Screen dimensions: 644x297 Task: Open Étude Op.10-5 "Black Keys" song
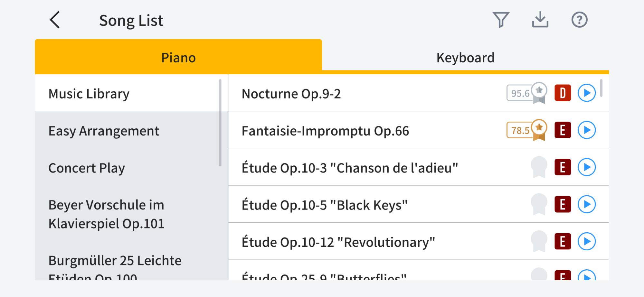click(x=325, y=205)
